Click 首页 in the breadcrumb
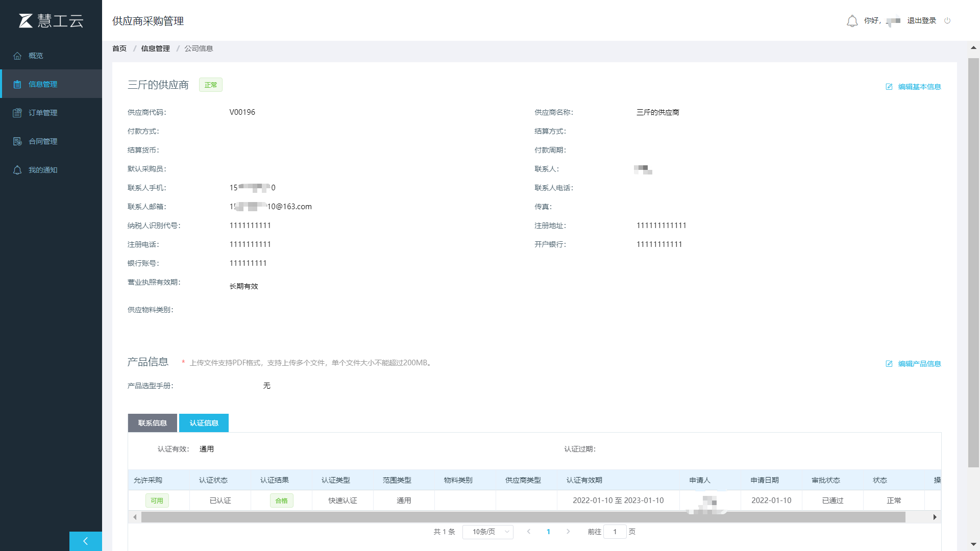Image resolution: width=980 pixels, height=551 pixels. pos(119,48)
